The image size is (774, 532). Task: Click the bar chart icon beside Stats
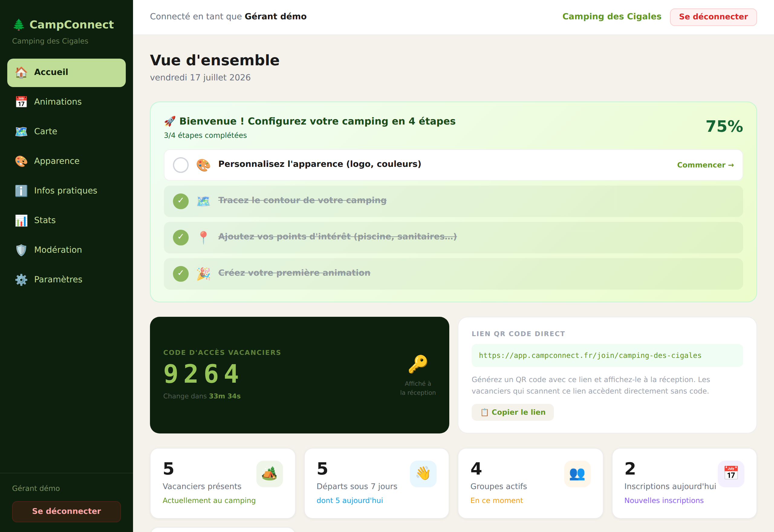click(x=21, y=221)
